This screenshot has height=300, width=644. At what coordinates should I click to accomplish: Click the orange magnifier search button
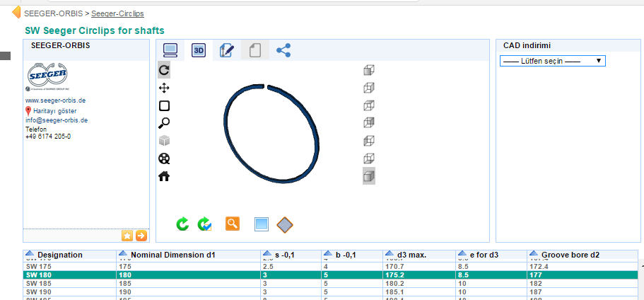click(x=233, y=224)
